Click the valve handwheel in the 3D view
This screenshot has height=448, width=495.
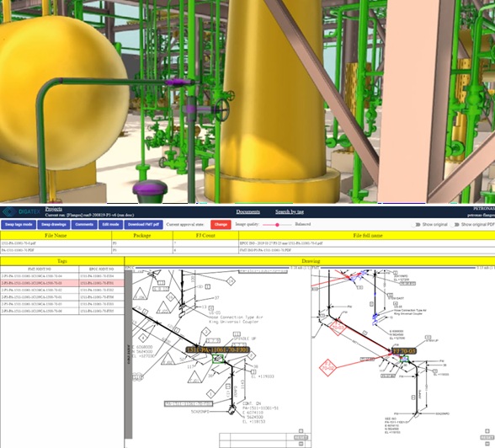(222, 109)
